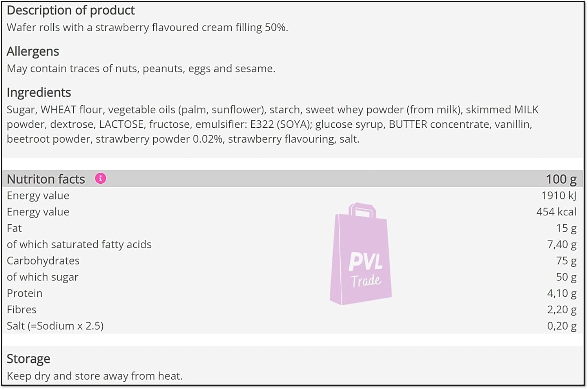Image resolution: width=588 pixels, height=389 pixels.
Task: Click the 100 g column header
Action: [x=561, y=179]
